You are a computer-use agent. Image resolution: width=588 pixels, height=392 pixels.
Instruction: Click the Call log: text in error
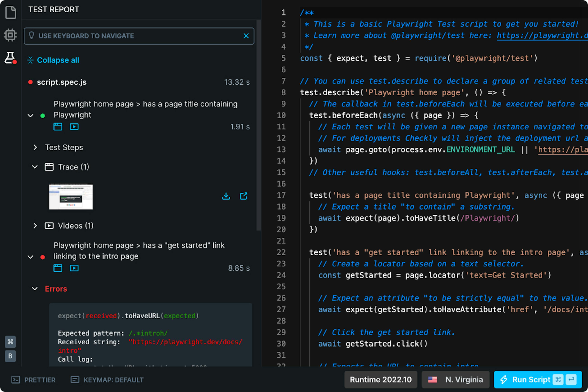pos(75,360)
